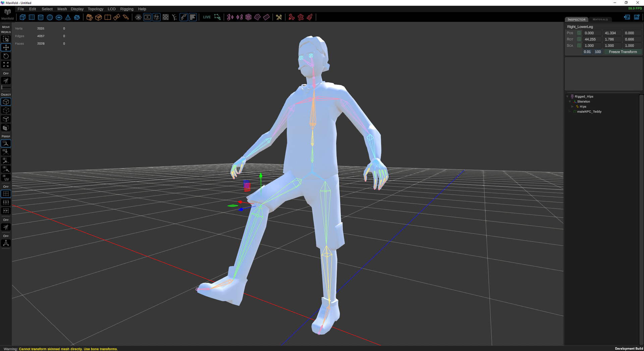Collapse the Skeleton node
The height and width of the screenshot is (351, 644).
tap(570, 101)
